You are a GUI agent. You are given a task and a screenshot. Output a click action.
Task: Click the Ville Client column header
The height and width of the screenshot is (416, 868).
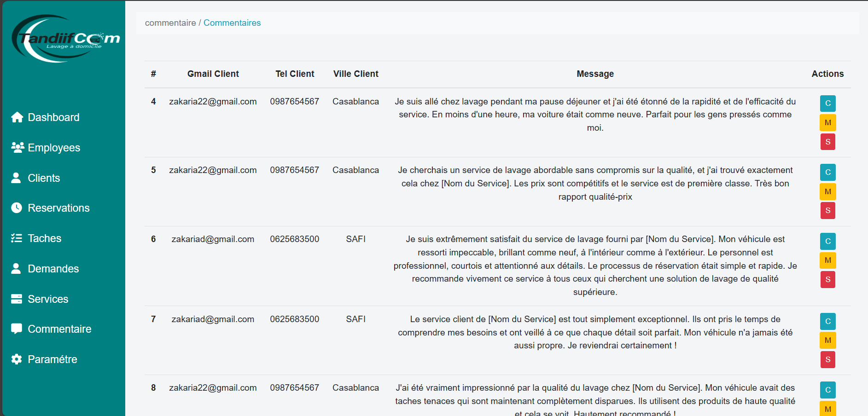pos(356,74)
